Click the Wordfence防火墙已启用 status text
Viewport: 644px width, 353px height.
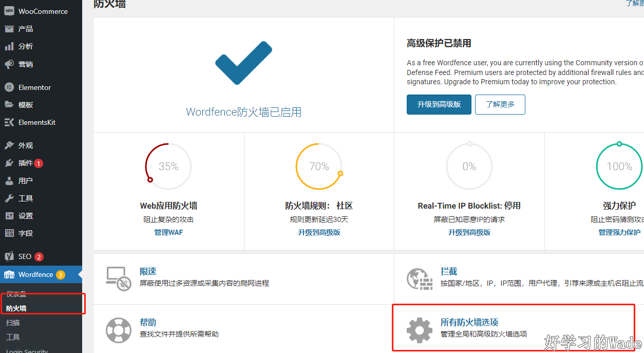(243, 112)
